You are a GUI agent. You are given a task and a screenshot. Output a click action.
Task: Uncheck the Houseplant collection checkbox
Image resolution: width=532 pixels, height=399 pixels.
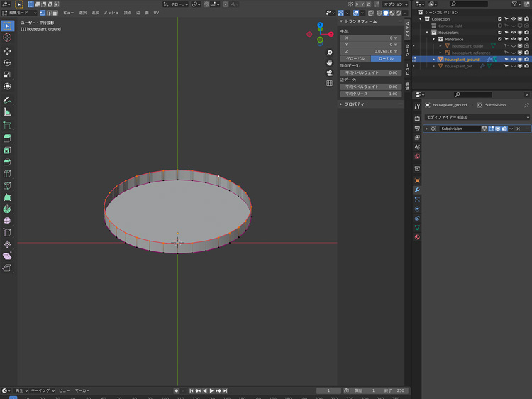pyautogui.click(x=499, y=33)
